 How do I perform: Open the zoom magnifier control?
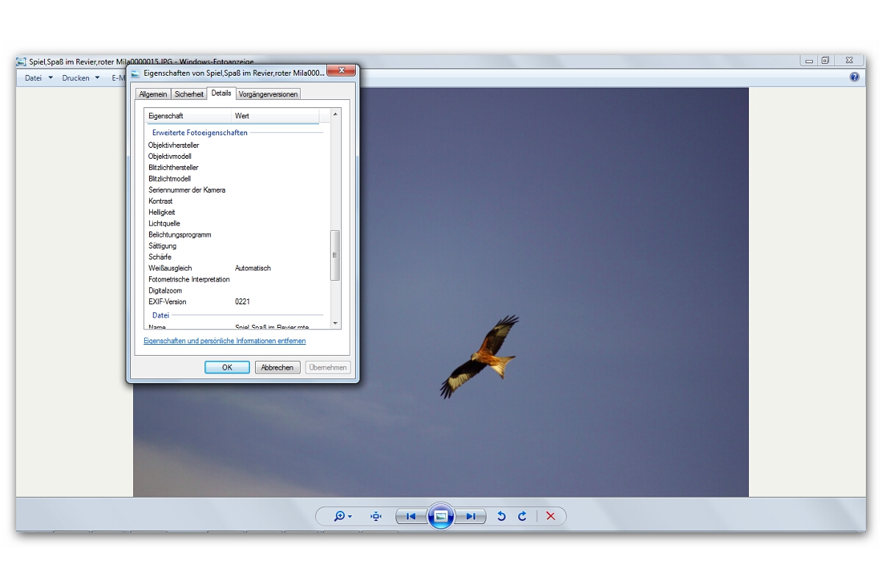343,516
